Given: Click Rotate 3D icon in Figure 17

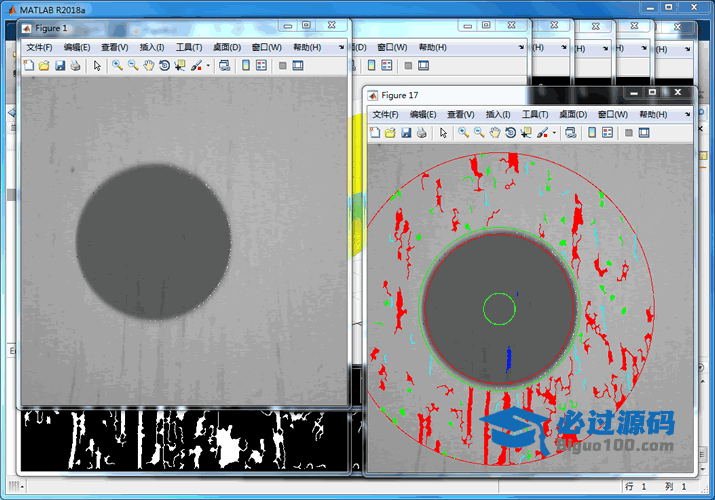Looking at the screenshot, I should [510, 133].
